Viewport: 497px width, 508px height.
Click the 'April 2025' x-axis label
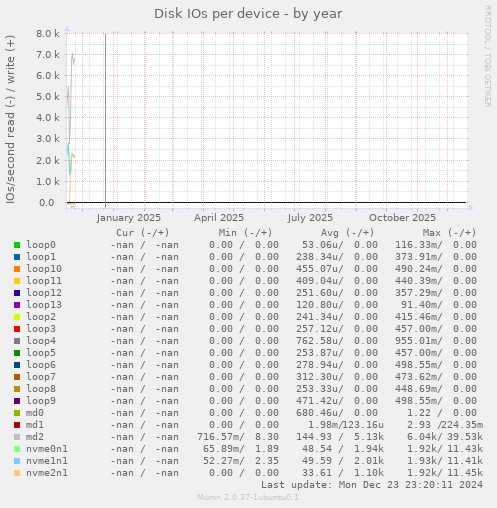pyautogui.click(x=219, y=218)
